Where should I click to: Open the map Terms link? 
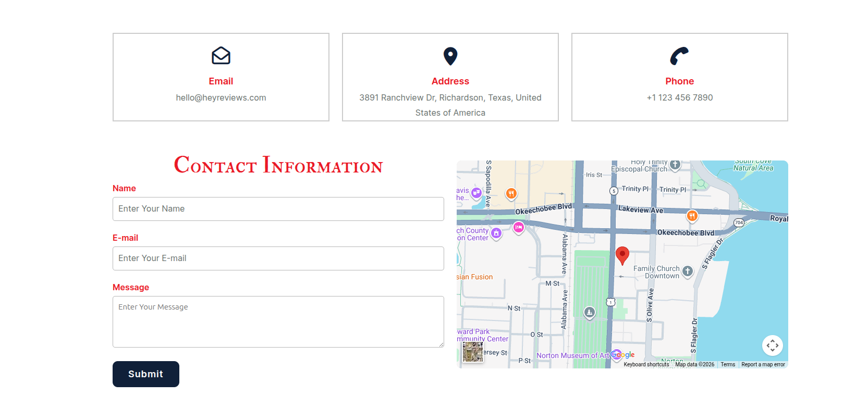coord(728,365)
